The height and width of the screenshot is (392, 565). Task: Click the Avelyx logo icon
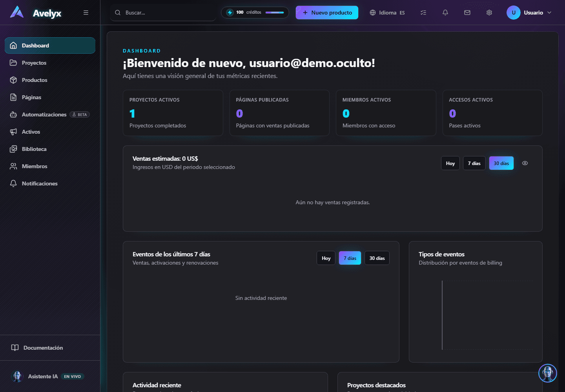coord(17,12)
